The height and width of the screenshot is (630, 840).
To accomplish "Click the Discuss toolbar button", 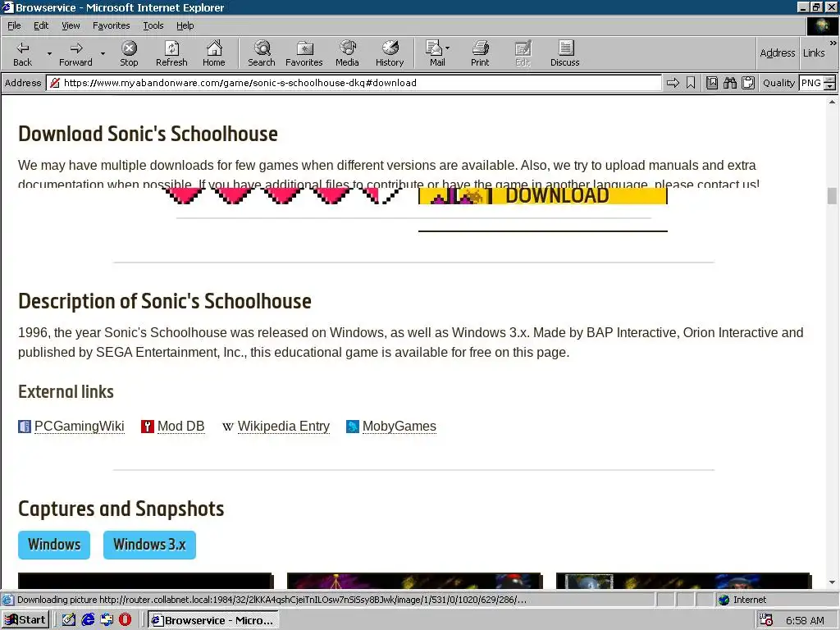I will coord(564,53).
